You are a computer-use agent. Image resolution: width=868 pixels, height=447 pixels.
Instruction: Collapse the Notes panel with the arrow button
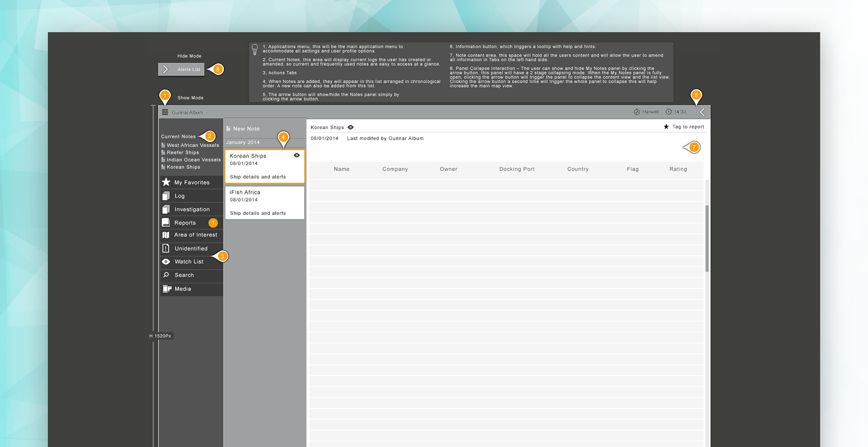coord(702,112)
